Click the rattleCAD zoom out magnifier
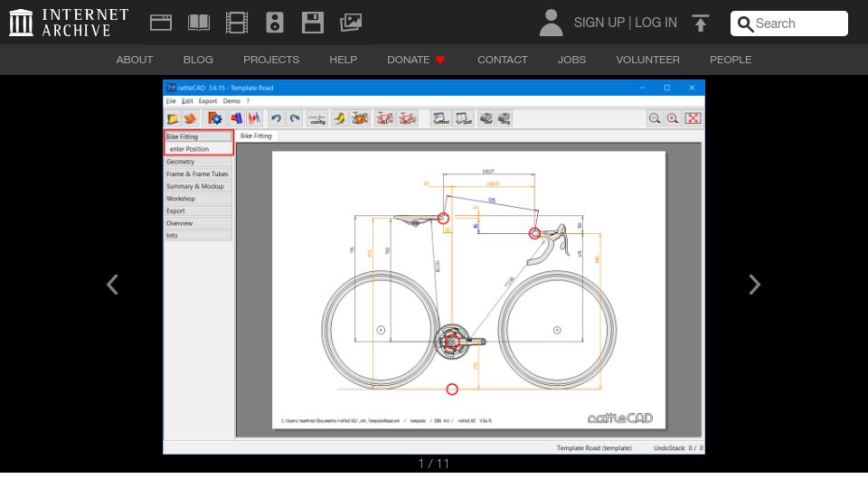Screen dimensions: 868x488 click(x=655, y=118)
